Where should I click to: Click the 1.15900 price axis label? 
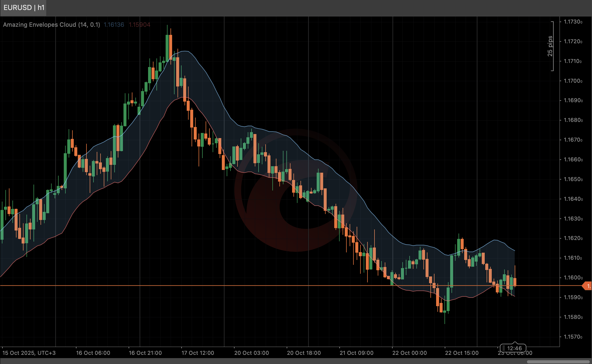(573, 297)
